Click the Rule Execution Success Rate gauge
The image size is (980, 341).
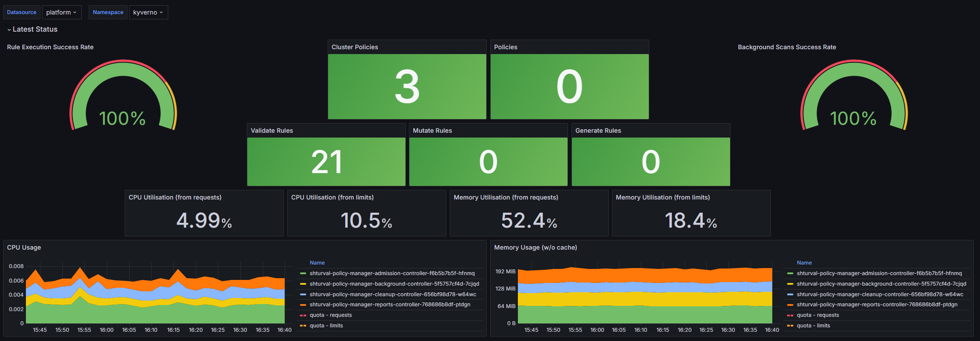pos(123,99)
